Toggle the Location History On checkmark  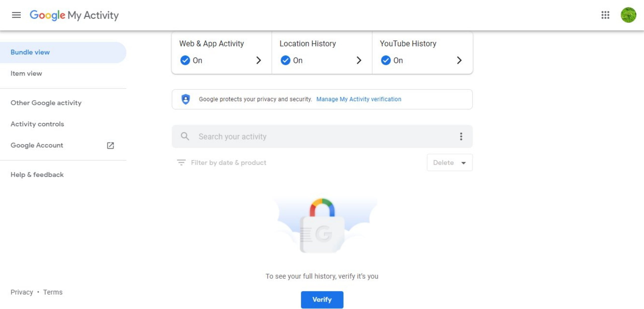point(286,60)
